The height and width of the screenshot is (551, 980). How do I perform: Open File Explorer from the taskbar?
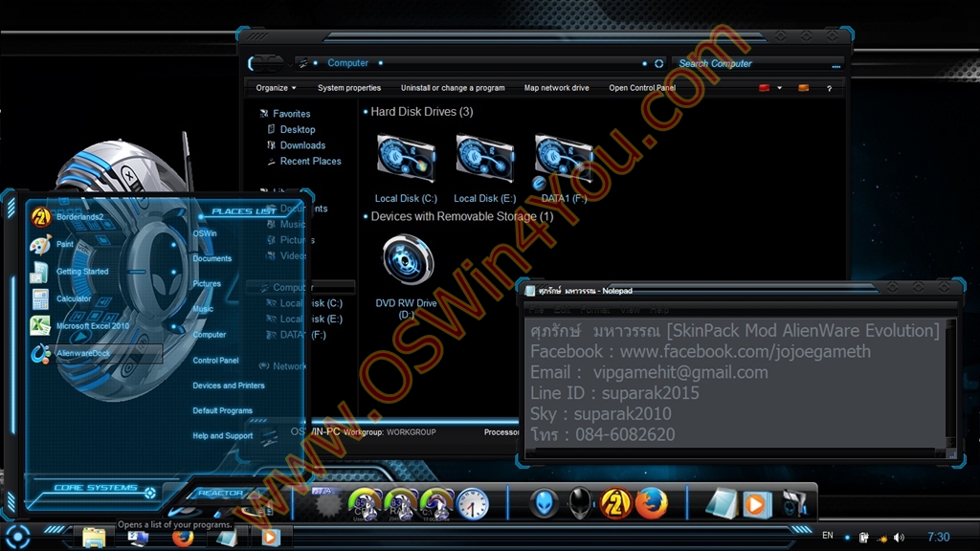94,538
